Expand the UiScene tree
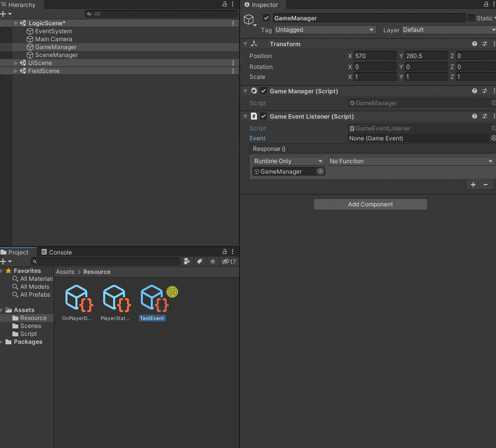The height and width of the screenshot is (448, 496). pyautogui.click(x=15, y=63)
